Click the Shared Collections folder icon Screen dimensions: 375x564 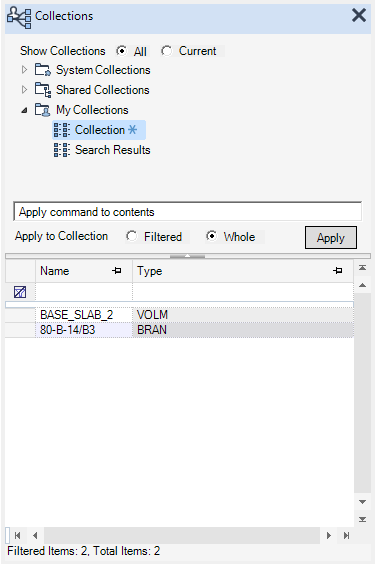click(x=43, y=90)
